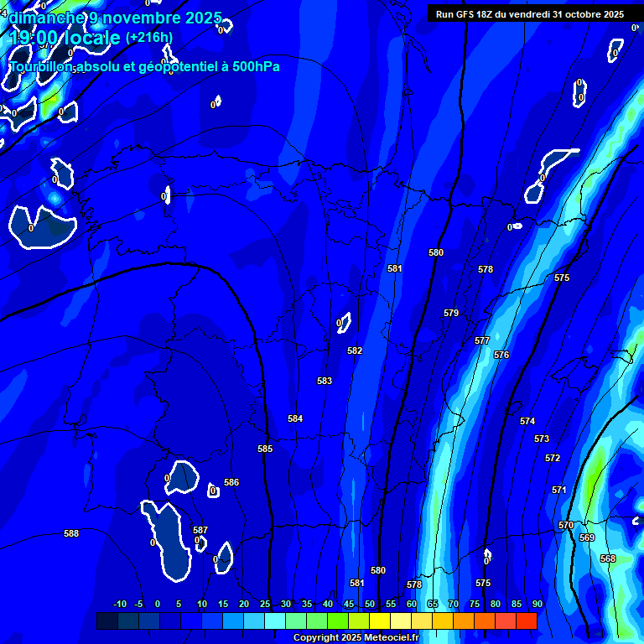Image resolution: width=644 pixels, height=644 pixels.
Task: Select the 585 contour label
Action: (x=265, y=449)
